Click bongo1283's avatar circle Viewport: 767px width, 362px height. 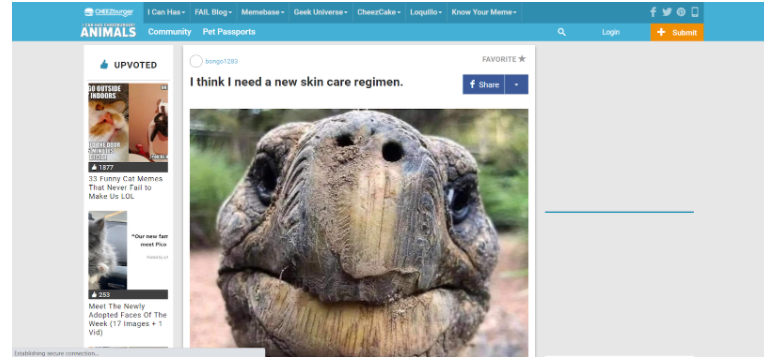click(x=196, y=61)
